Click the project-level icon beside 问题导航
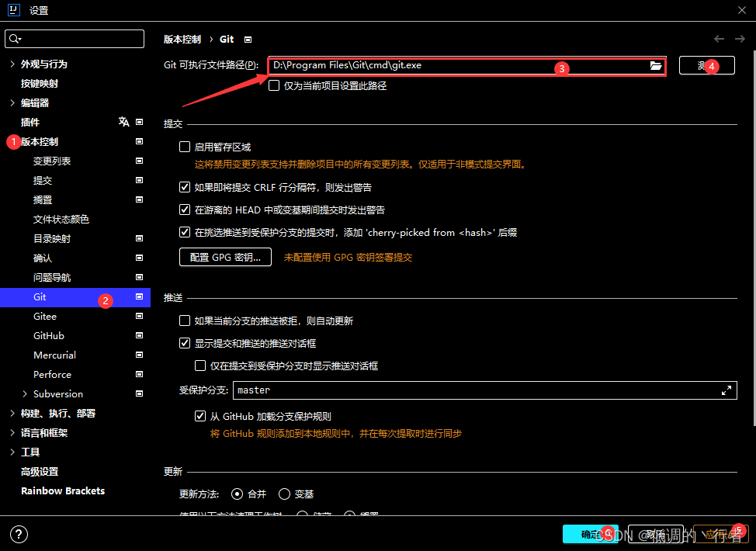The width and height of the screenshot is (756, 551). pos(140,277)
